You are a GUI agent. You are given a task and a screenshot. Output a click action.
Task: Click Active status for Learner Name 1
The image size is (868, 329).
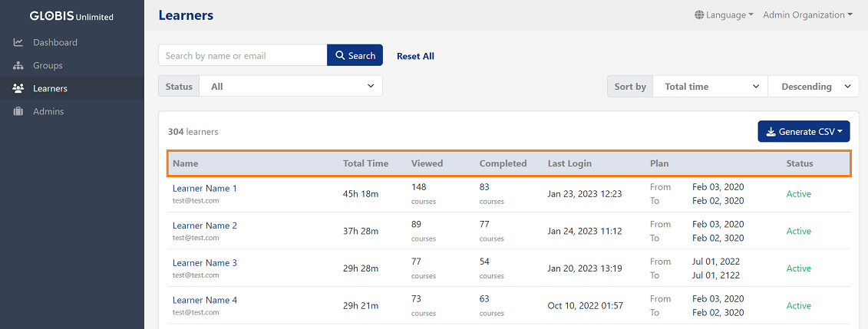(798, 194)
